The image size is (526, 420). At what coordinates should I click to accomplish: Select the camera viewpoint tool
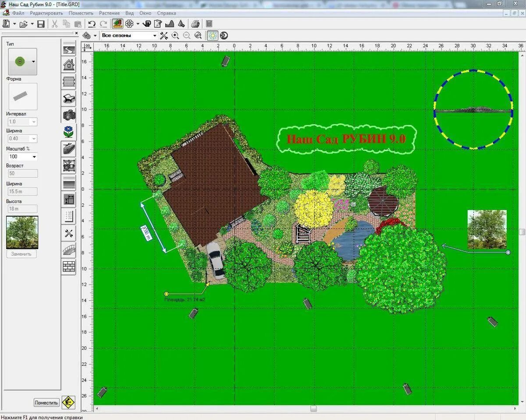click(69, 115)
